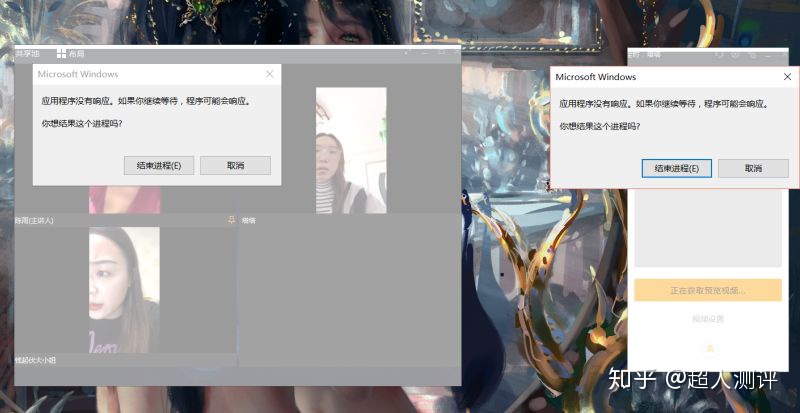Image resolution: width=800 pixels, height=413 pixels.
Task: Click the gray video preview area in small window
Action: (x=708, y=228)
